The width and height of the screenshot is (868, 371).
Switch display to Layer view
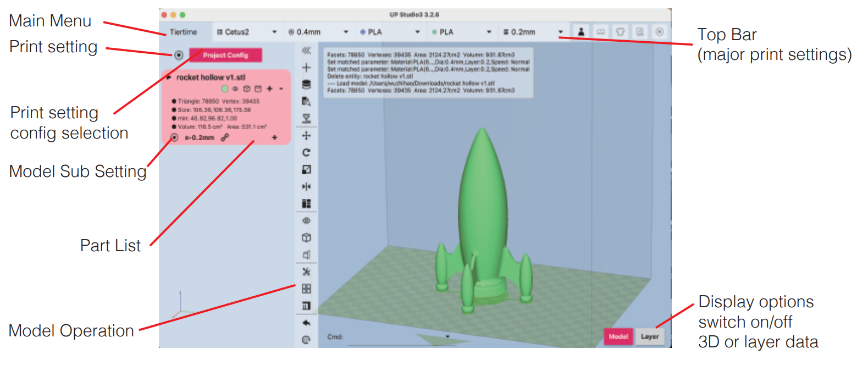coord(649,336)
